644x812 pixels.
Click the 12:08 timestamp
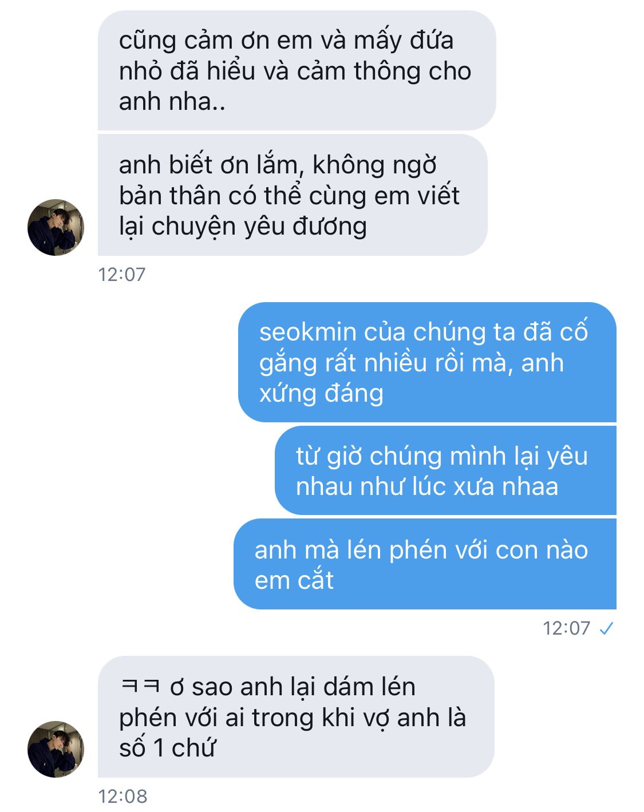click(123, 796)
